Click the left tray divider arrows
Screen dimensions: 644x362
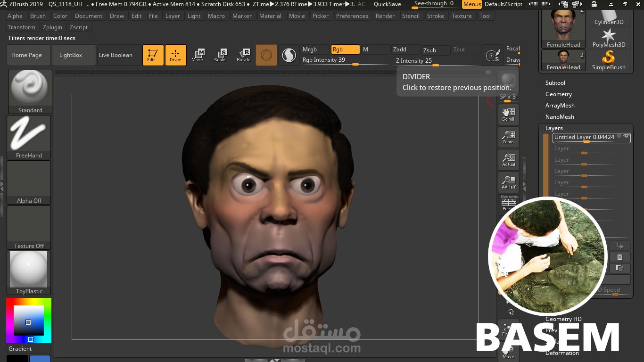click(x=2, y=186)
